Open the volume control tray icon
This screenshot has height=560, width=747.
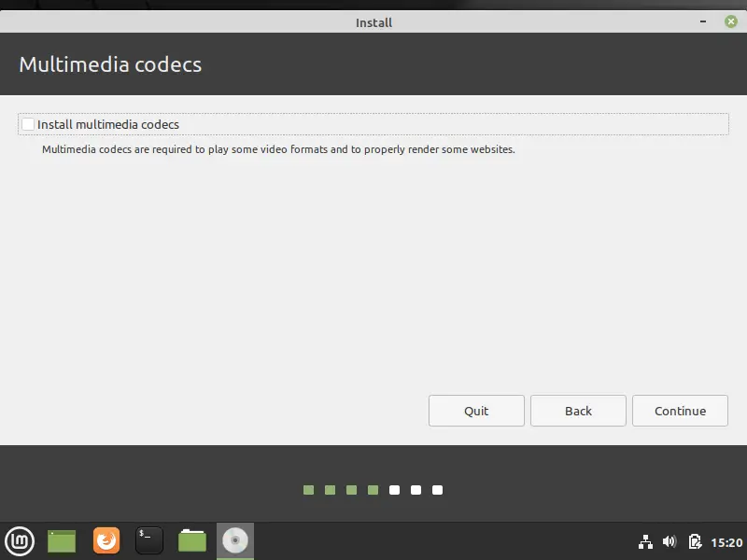pyautogui.click(x=669, y=541)
